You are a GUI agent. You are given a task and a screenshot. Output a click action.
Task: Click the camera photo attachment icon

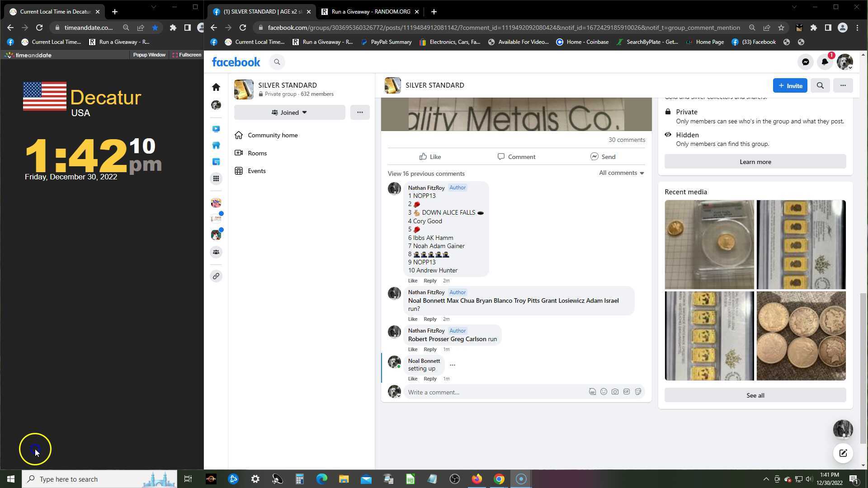[615, 392]
